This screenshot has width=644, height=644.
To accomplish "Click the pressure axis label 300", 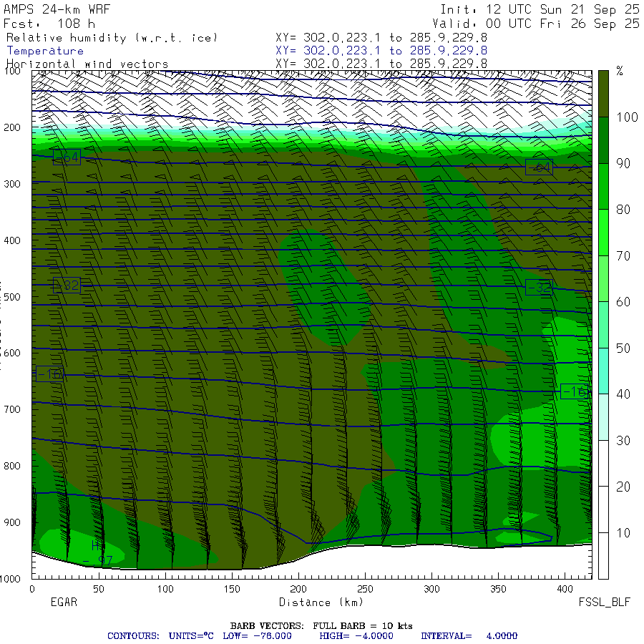I will pyautogui.click(x=12, y=184).
